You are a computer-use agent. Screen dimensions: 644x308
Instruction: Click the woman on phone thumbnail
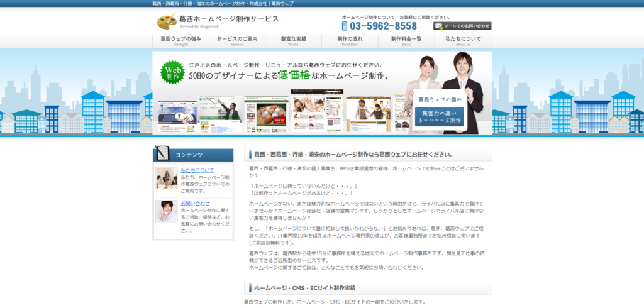pos(167,211)
